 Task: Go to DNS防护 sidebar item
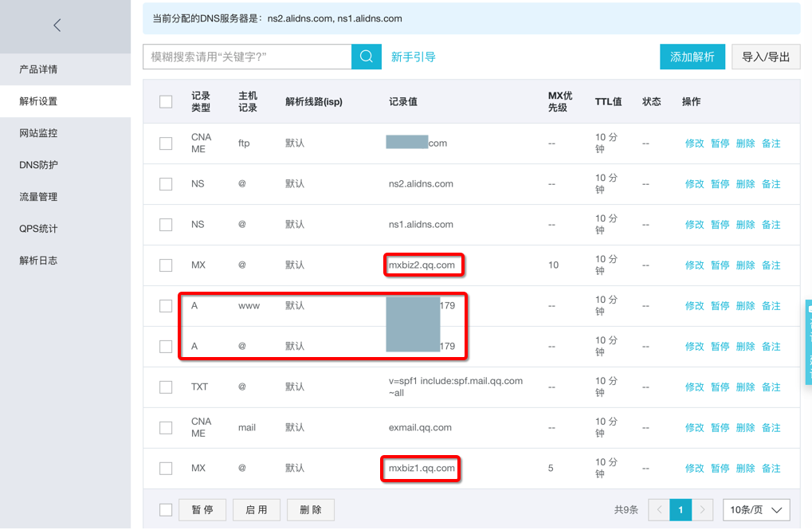point(38,165)
